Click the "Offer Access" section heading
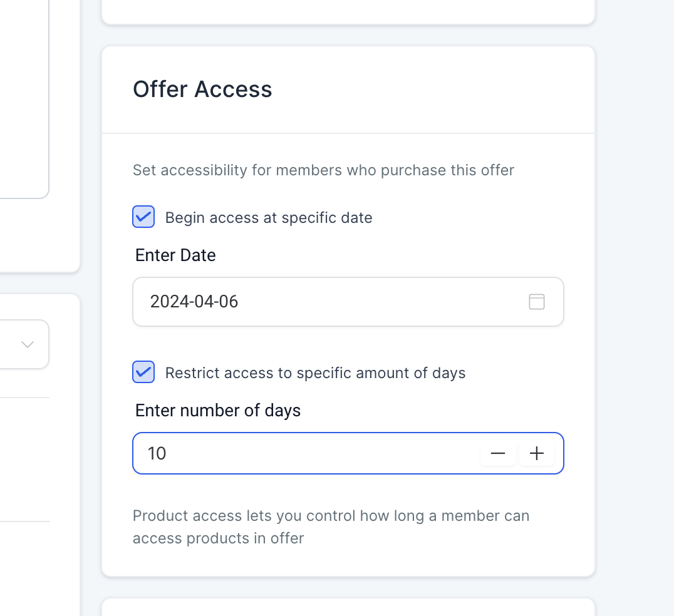 click(x=202, y=89)
